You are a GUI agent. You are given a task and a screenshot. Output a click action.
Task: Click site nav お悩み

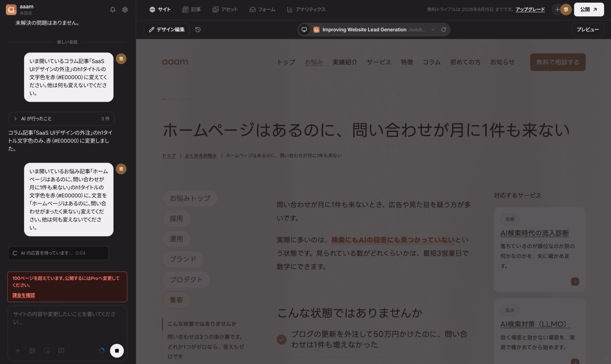[314, 62]
